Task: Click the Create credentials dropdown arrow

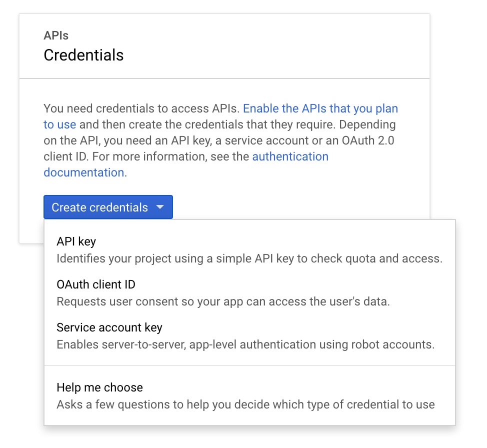Action: coord(160,207)
